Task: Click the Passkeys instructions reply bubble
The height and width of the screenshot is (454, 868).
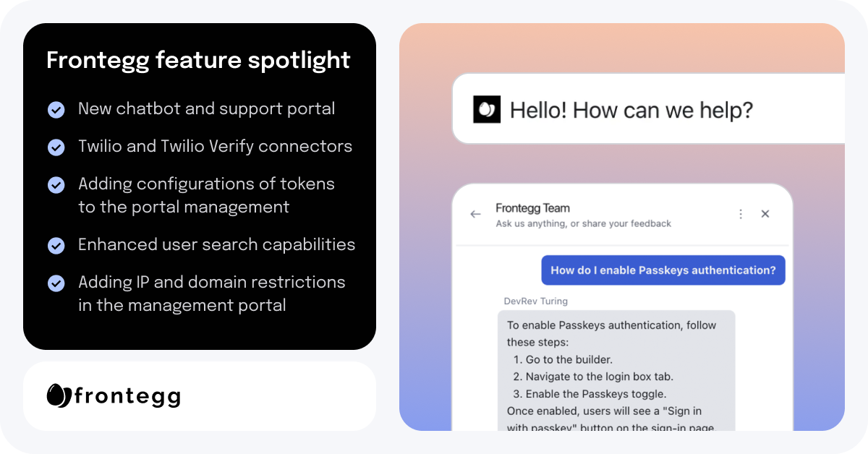Action: [616, 371]
